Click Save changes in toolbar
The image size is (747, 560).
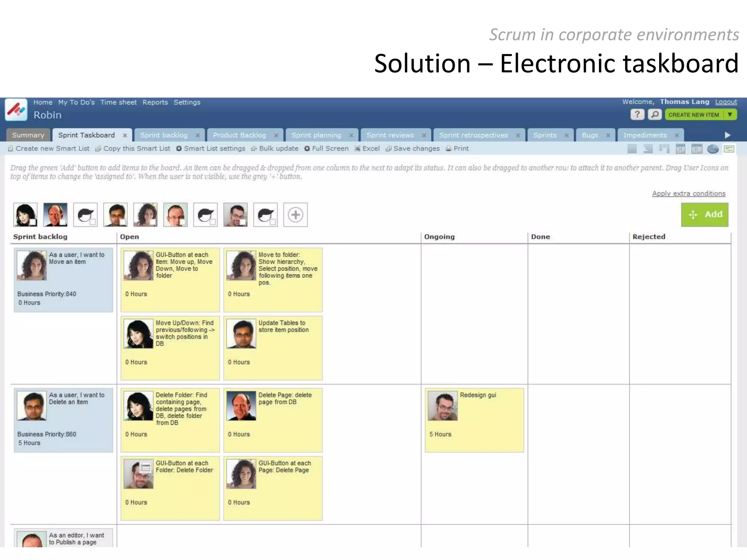coord(413,149)
